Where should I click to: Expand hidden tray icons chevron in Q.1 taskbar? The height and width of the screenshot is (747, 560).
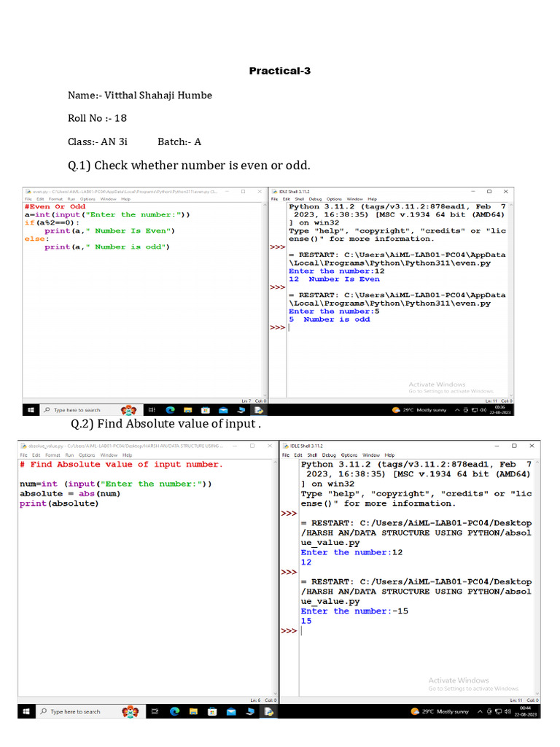click(x=457, y=410)
